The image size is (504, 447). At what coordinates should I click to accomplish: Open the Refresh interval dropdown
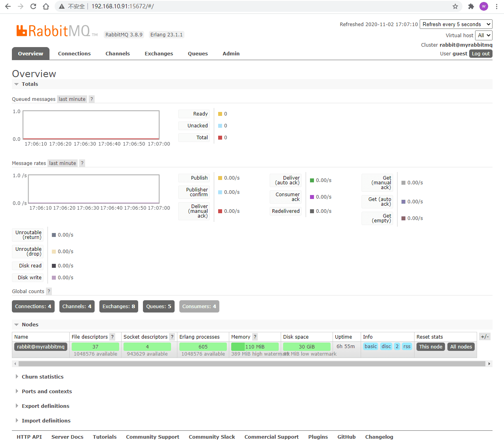click(x=456, y=25)
